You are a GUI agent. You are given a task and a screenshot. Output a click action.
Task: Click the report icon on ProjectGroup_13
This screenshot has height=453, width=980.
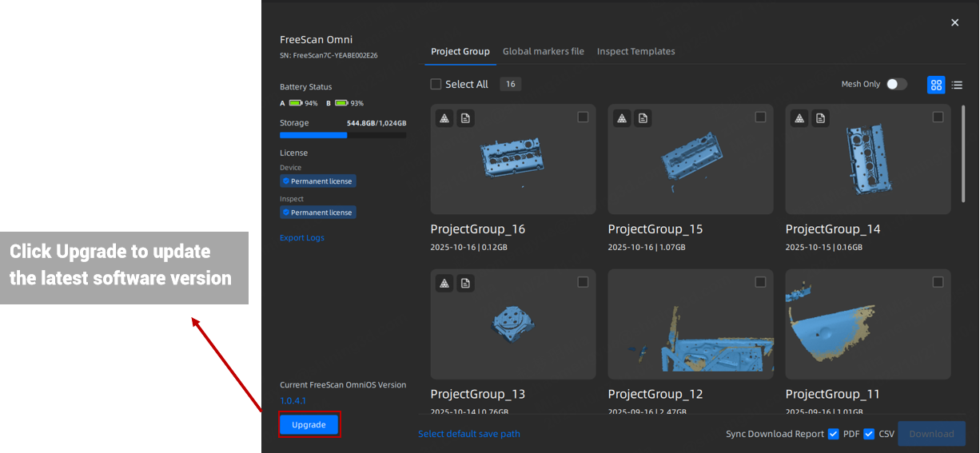(465, 283)
